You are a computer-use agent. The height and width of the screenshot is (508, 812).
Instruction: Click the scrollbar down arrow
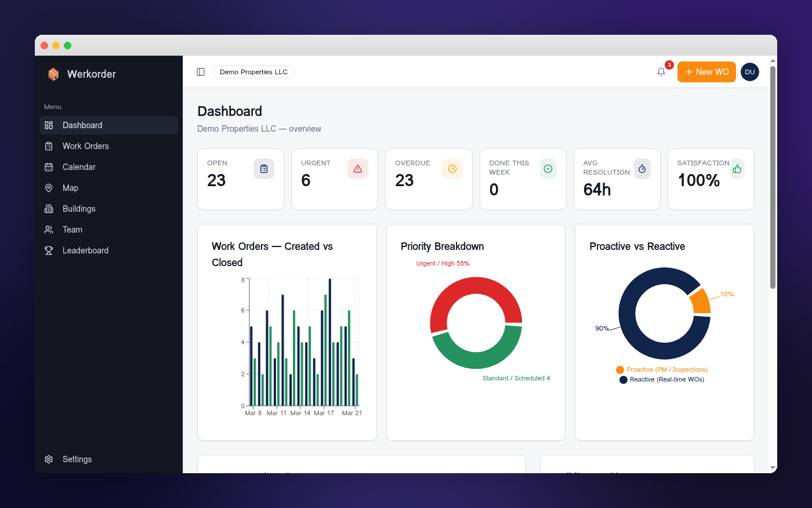(x=773, y=468)
